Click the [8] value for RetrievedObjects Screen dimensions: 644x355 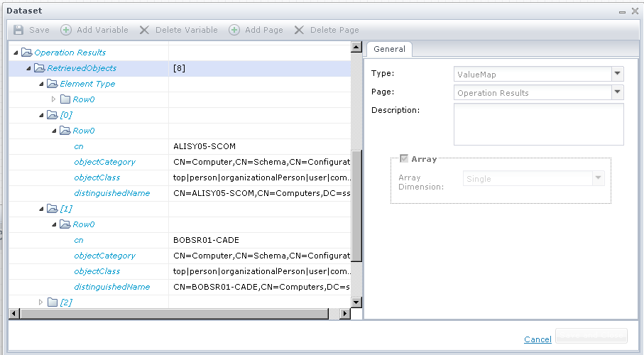(179, 68)
